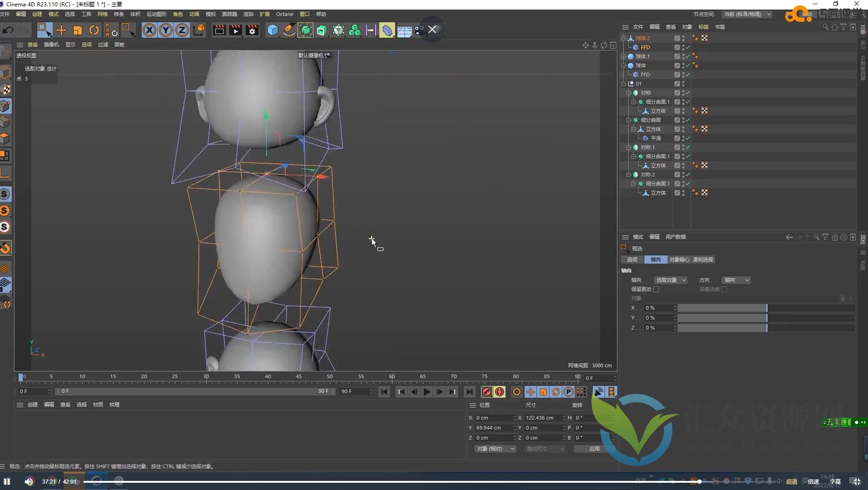Open the 选取对象 dropdown in the axis panel
The image size is (868, 490).
tap(671, 280)
